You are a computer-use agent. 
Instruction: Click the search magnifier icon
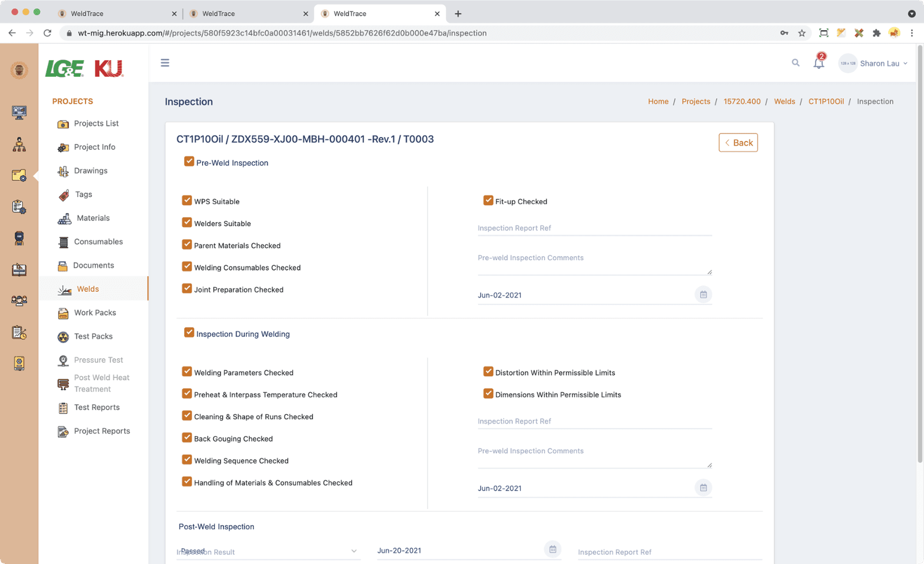[x=795, y=63]
